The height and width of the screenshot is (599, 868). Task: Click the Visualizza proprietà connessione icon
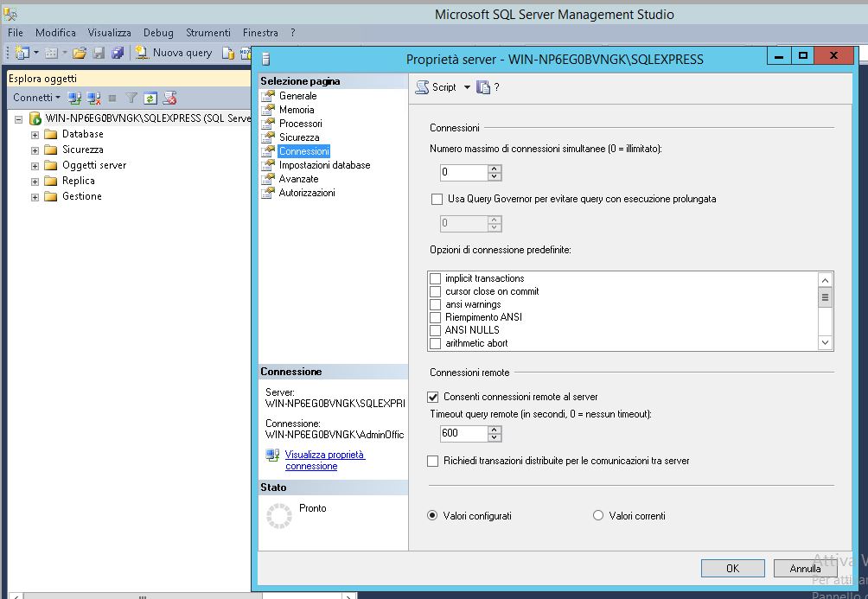pyautogui.click(x=272, y=455)
